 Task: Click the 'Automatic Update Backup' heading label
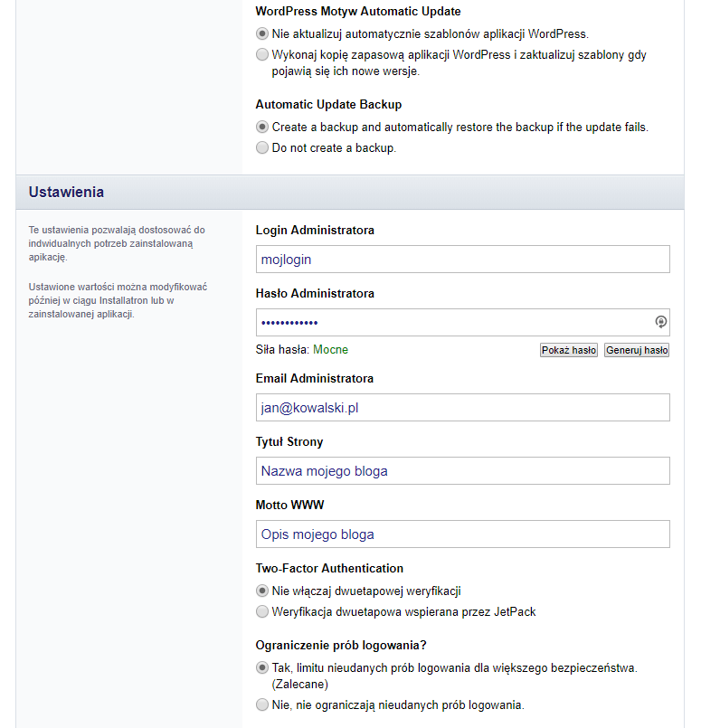(x=328, y=105)
